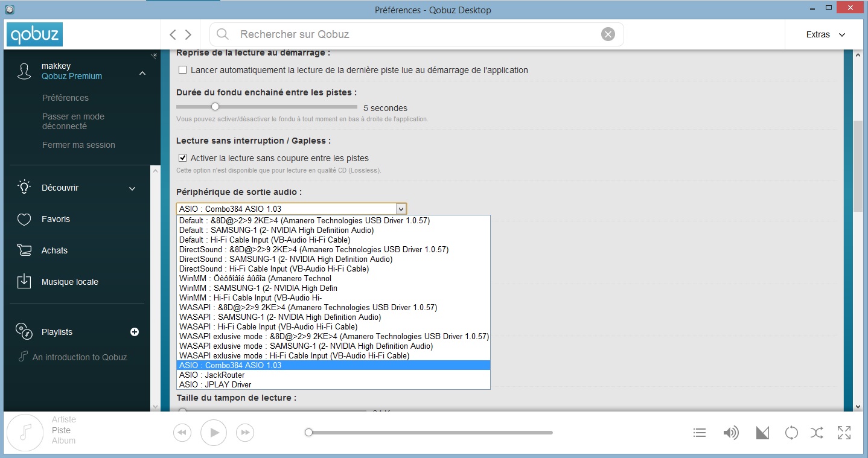Click the sidebar scrollbar down arrow
This screenshot has height=458, width=868.
[156, 407]
